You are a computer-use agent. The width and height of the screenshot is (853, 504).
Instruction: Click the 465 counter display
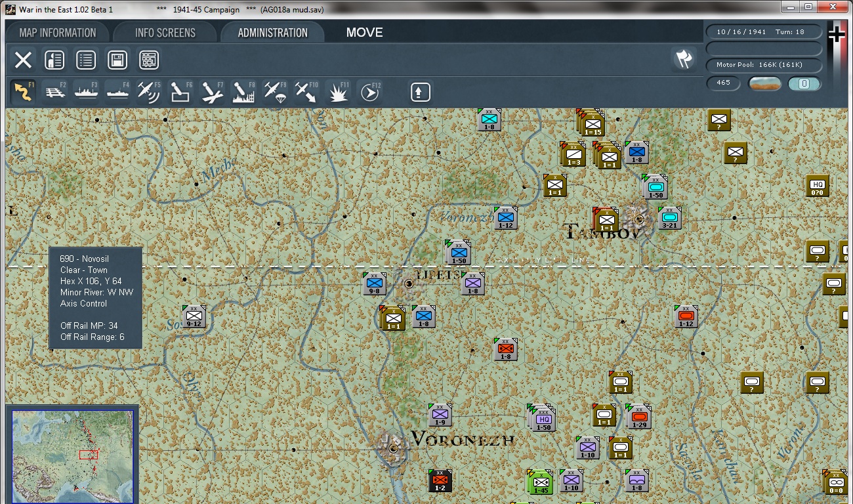click(724, 83)
